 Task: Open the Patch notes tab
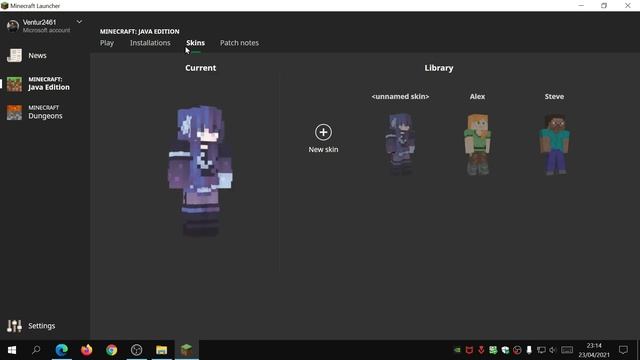[239, 43]
